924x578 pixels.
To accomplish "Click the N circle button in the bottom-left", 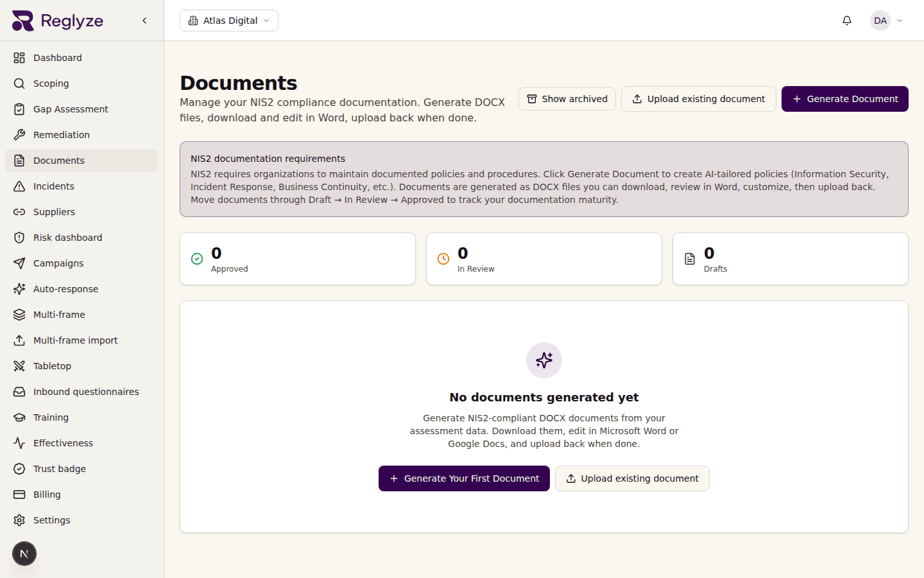I will [x=24, y=554].
